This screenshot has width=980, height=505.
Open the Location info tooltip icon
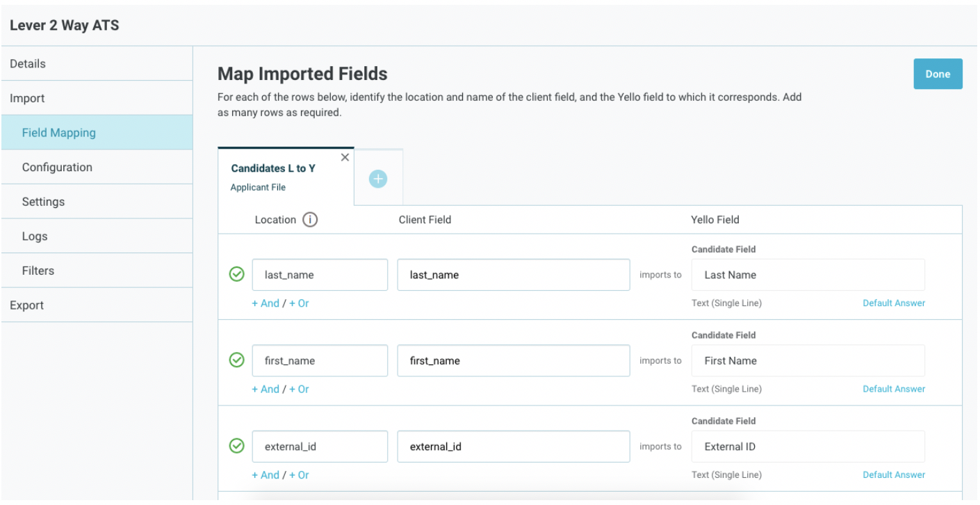(x=309, y=219)
